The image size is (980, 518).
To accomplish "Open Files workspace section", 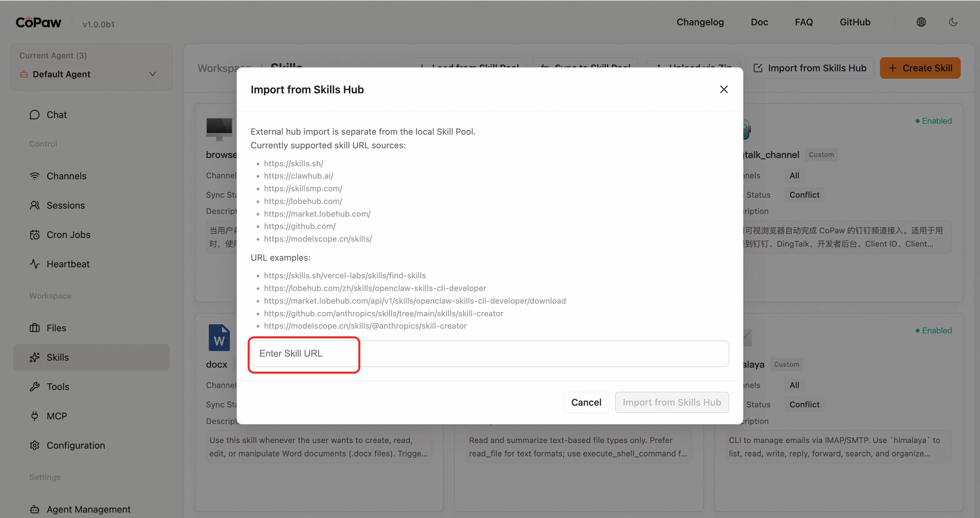I will pos(56,328).
